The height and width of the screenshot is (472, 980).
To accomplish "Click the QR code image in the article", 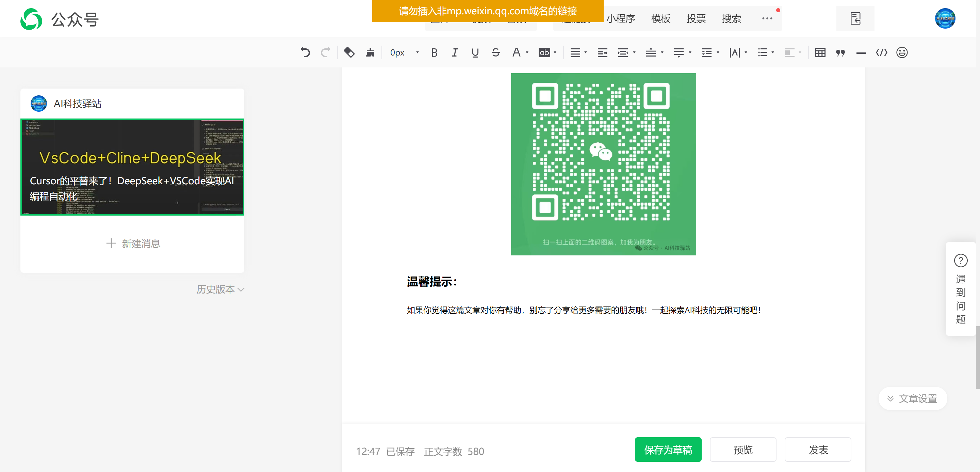I will (603, 164).
